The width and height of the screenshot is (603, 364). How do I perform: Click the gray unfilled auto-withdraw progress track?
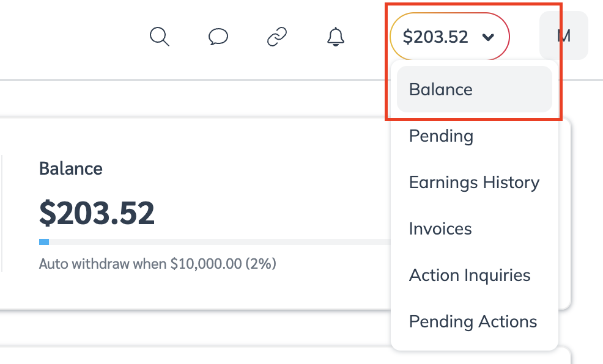pos(214,242)
